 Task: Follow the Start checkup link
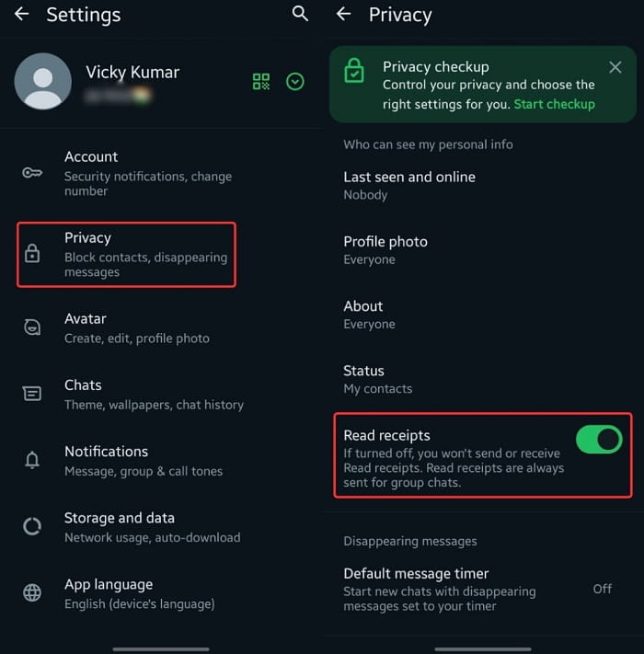(555, 104)
